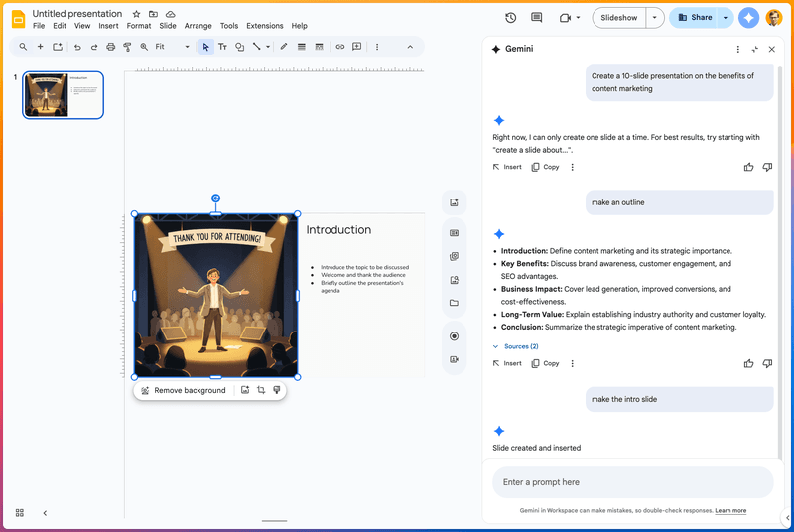
Task: Open more options for outline response
Action: coord(573,363)
